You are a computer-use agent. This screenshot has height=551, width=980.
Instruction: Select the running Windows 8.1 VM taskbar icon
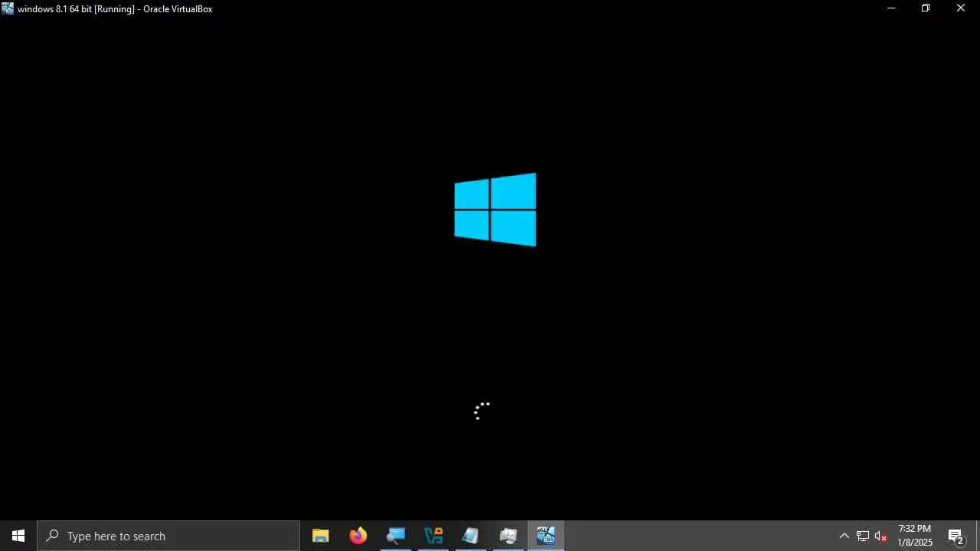[x=546, y=536]
